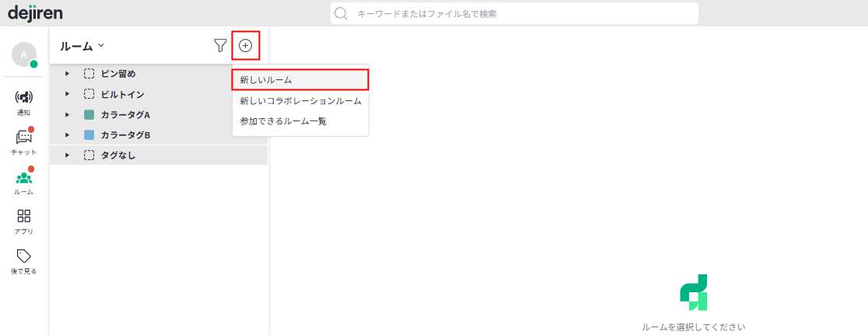This screenshot has width=868, height=335.
Task: Click the user avatar with status indicator
Action: pyautogui.click(x=23, y=54)
